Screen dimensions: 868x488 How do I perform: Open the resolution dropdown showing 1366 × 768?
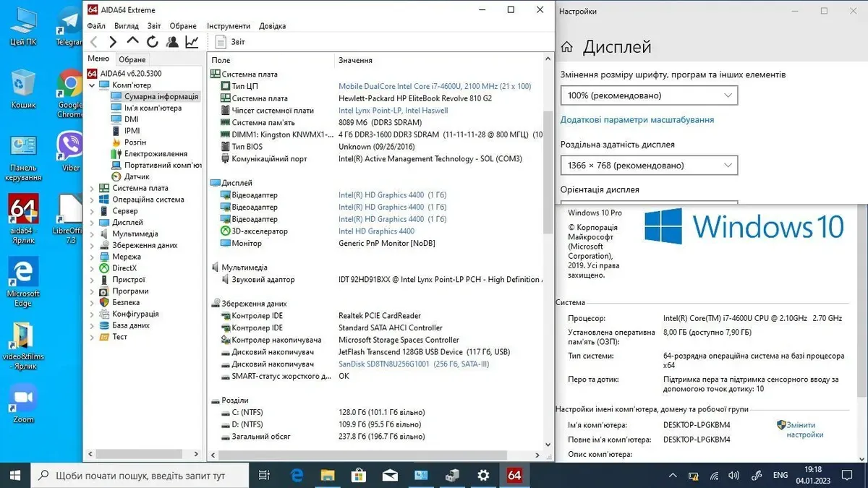(x=649, y=166)
